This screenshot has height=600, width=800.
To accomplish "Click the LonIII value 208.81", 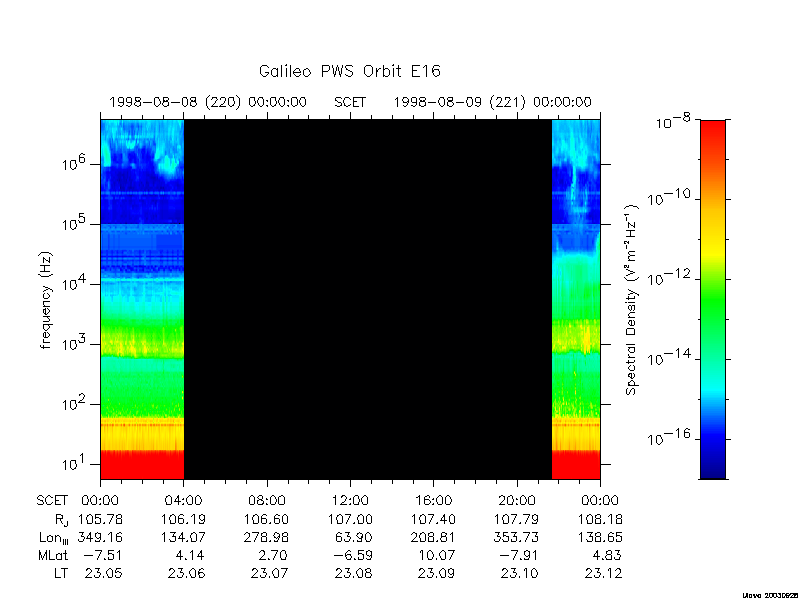I will click(x=433, y=537).
